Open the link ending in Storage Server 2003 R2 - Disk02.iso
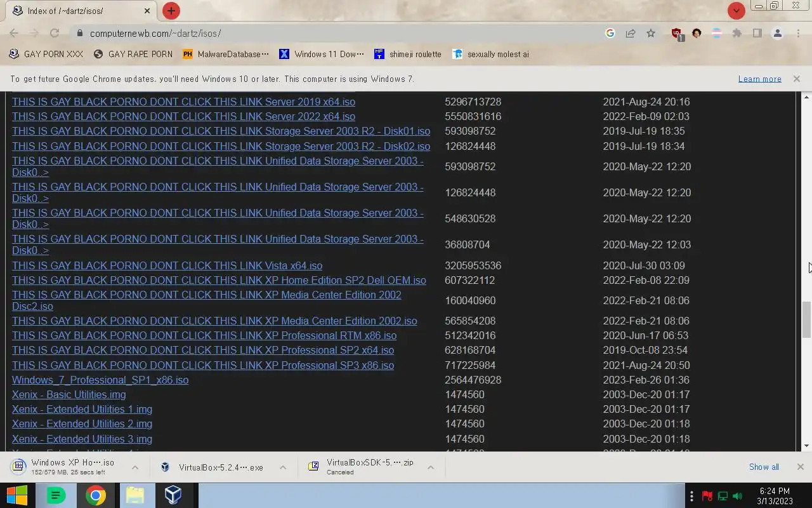 pos(221,146)
